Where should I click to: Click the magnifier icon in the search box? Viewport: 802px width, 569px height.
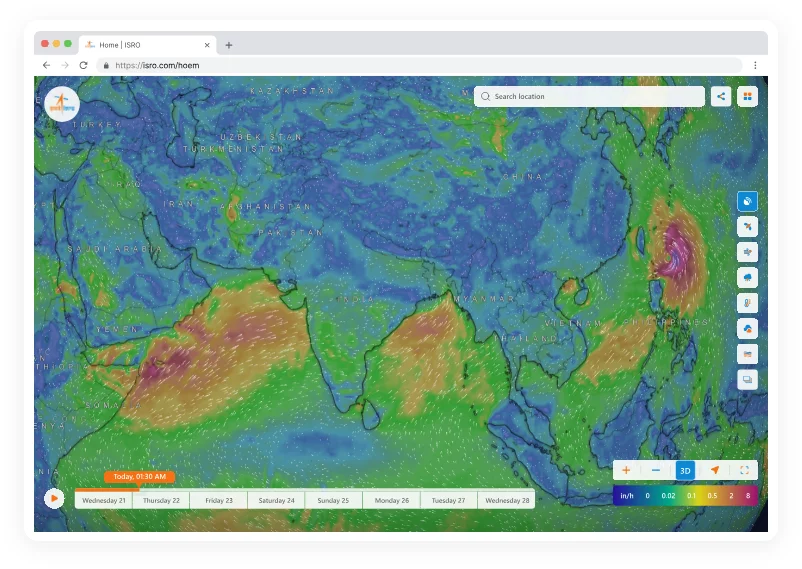pos(485,96)
